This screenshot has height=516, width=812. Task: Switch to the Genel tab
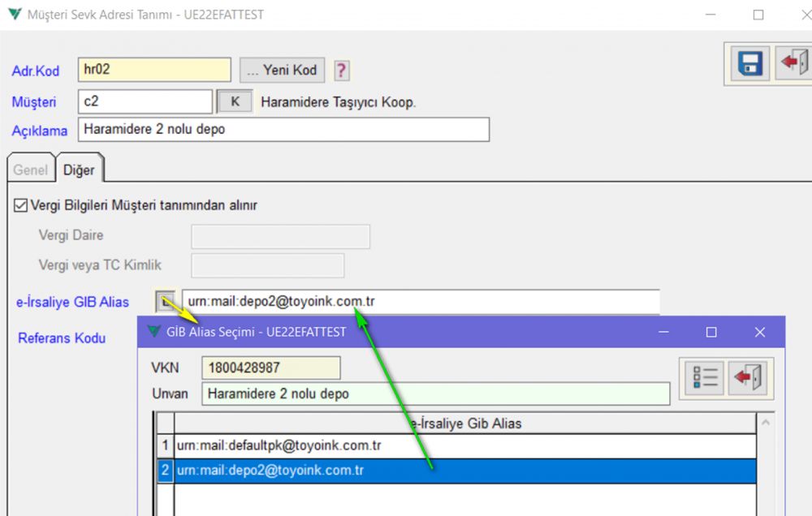click(x=30, y=170)
